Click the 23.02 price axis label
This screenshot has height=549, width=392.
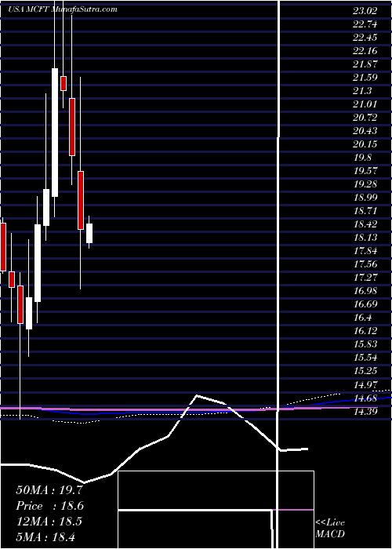pos(365,11)
